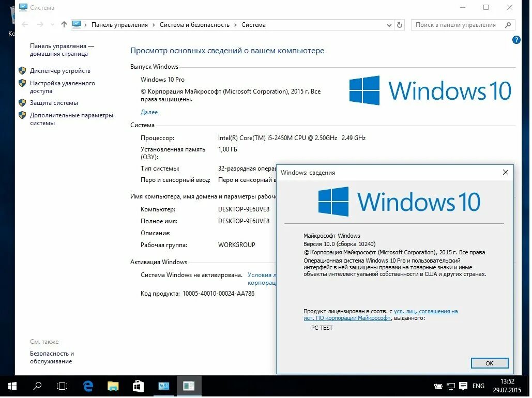Close the Windows: сведения dialog
532x398 pixels.
(x=505, y=172)
